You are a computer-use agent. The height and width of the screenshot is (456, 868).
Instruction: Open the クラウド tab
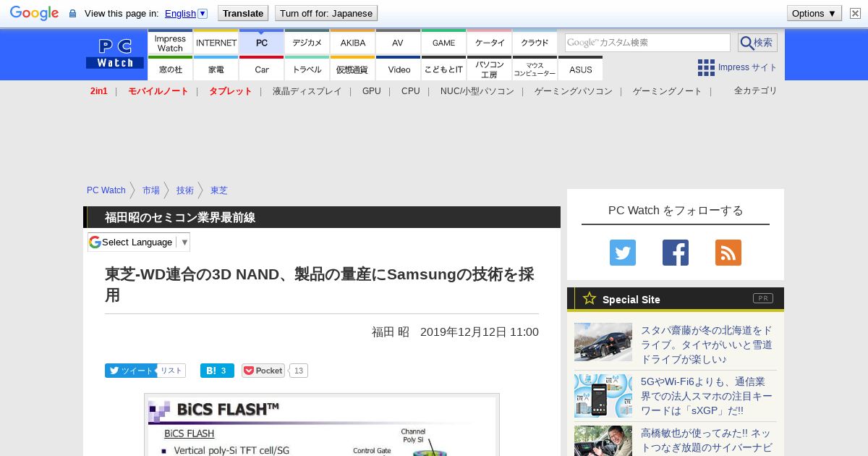[x=535, y=43]
